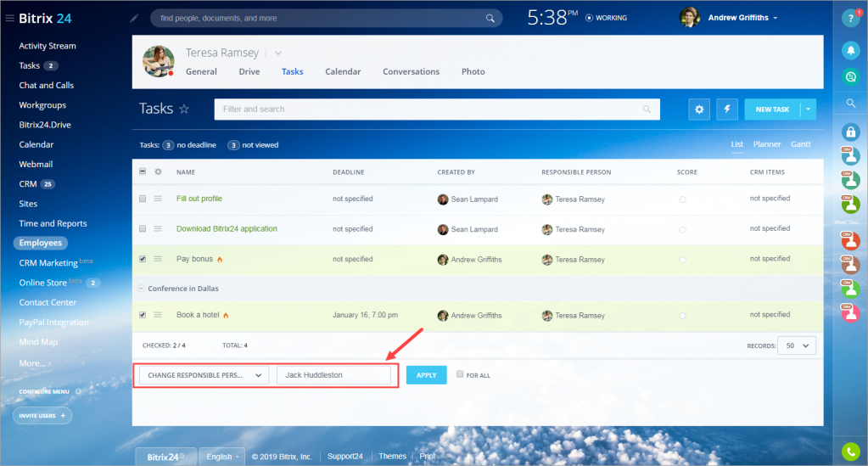Click drag handle for Book a hotel

click(158, 315)
